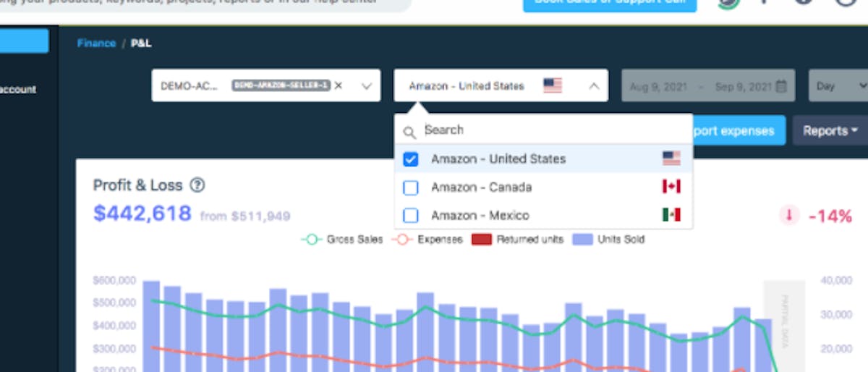
Task: Select the Amazon - Mexico option text
Action: [x=480, y=216]
